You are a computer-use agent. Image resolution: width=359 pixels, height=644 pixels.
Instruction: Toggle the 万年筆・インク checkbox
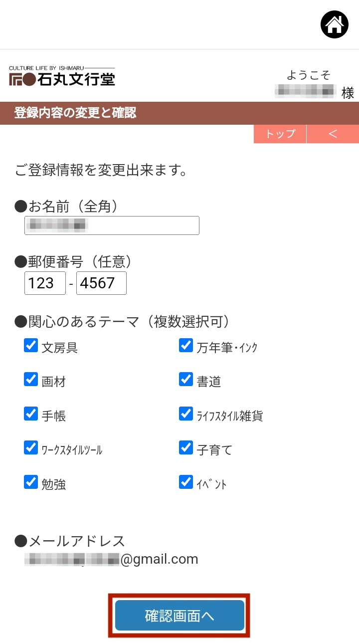click(186, 345)
